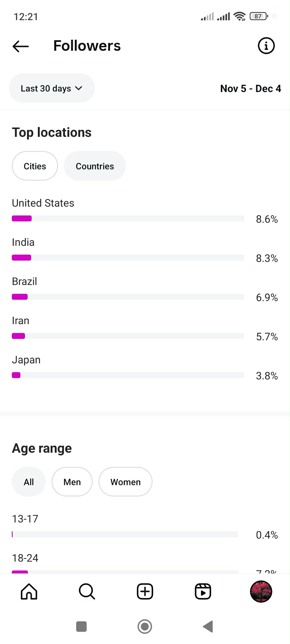This screenshot has width=290, height=644.
Task: Expand the Last 30 days dropdown
Action: pyautogui.click(x=52, y=88)
